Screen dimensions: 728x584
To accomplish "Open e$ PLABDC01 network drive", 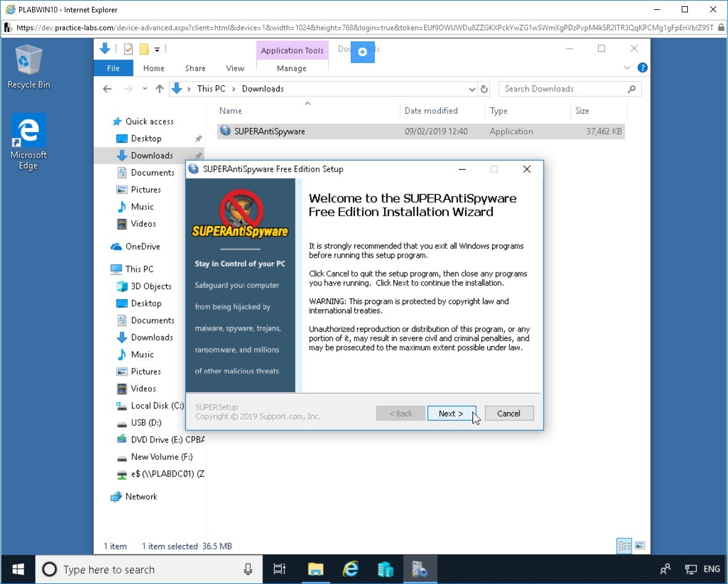I will 167,474.
